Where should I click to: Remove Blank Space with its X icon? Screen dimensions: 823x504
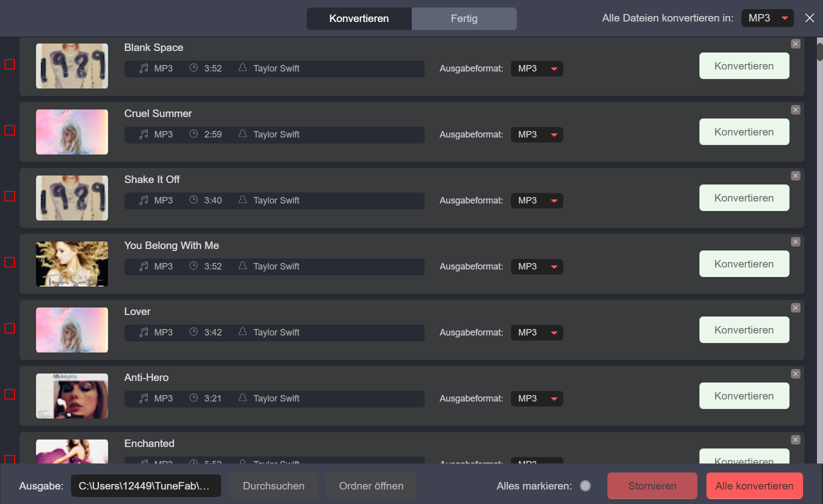795,44
